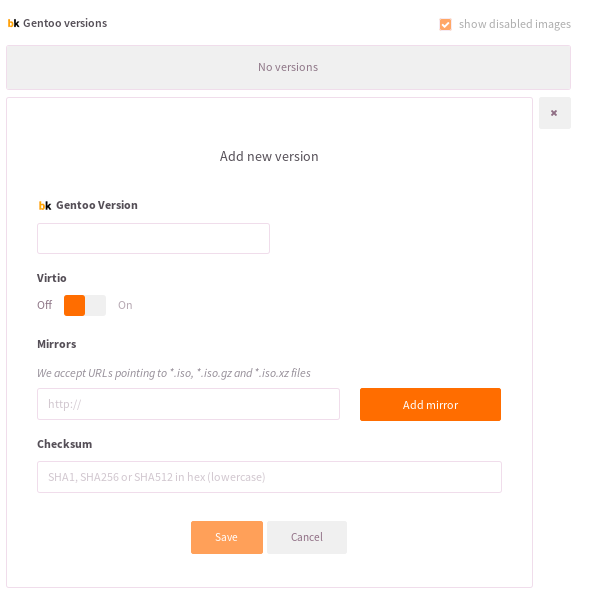Click the On label of Virtio
Screen dimensions: 589x612
pyautogui.click(x=125, y=305)
